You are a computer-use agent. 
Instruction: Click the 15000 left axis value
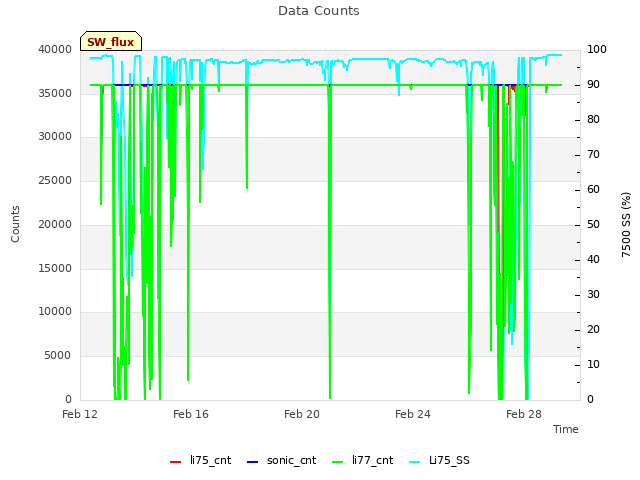click(55, 269)
